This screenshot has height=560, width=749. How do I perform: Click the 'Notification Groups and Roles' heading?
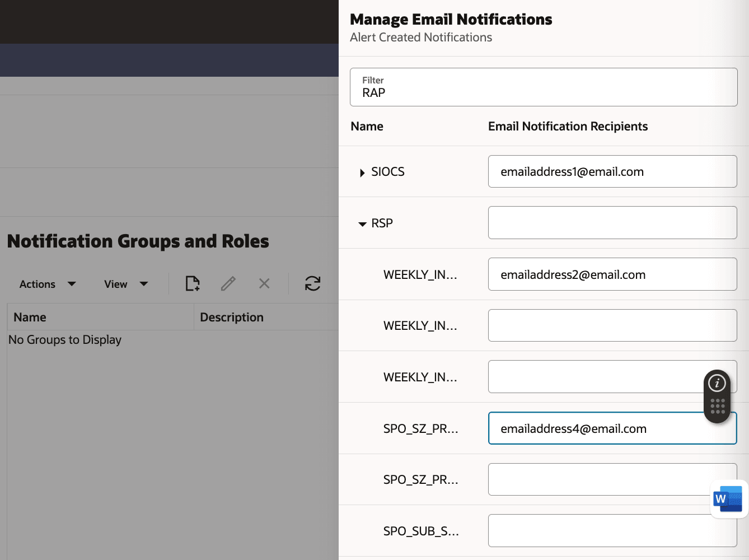(x=138, y=241)
